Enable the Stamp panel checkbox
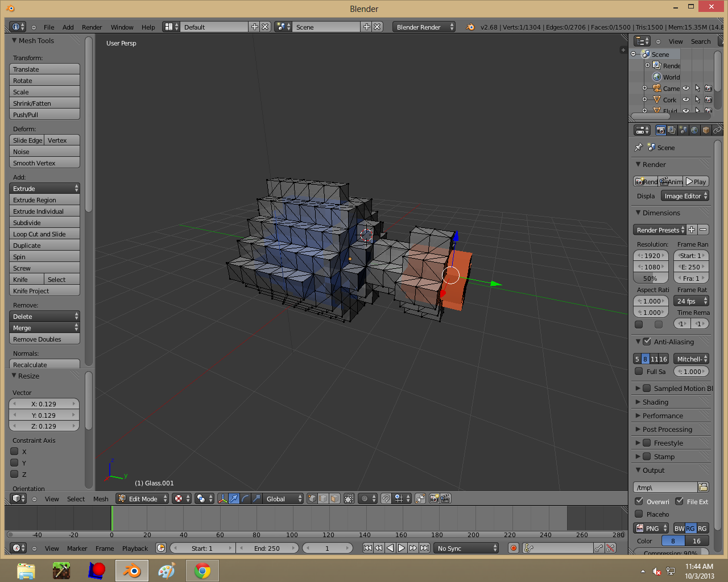Screen dimensions: 728x582 647,456
